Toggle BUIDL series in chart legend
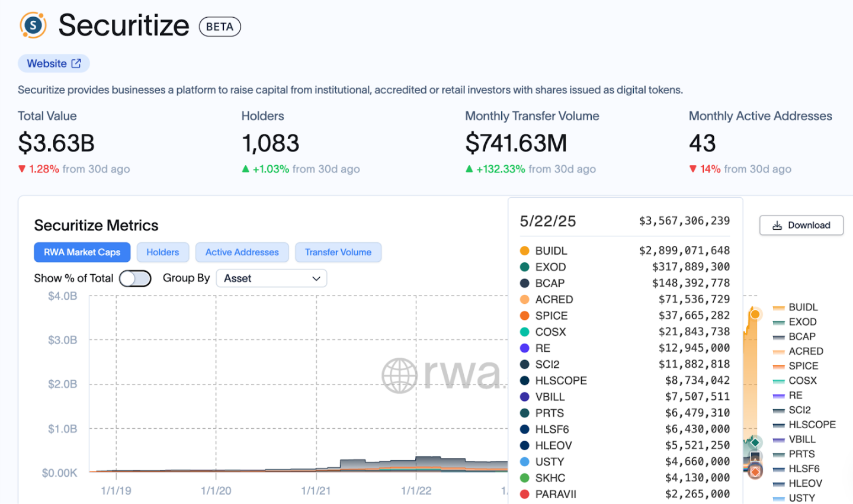The height and width of the screenshot is (504, 853). (x=803, y=307)
